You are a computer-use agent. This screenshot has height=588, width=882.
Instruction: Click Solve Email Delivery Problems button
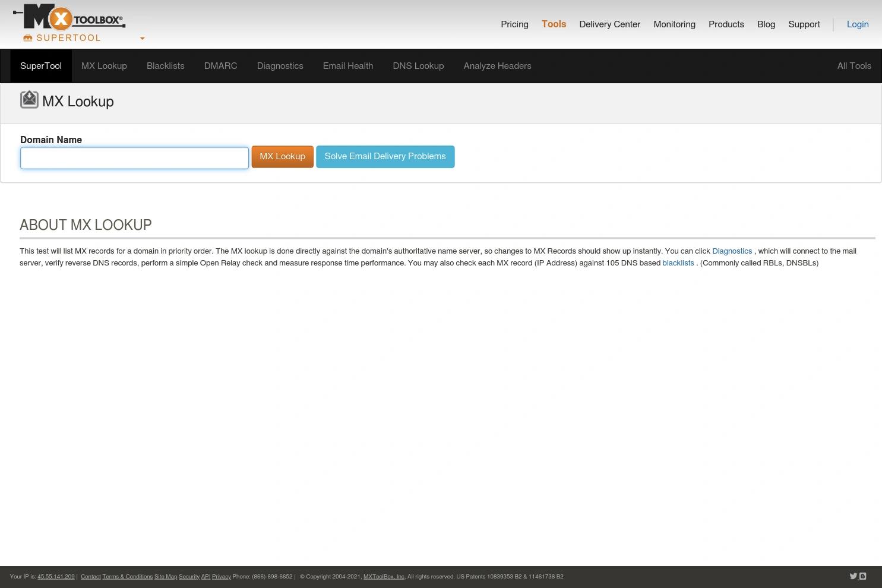(385, 157)
